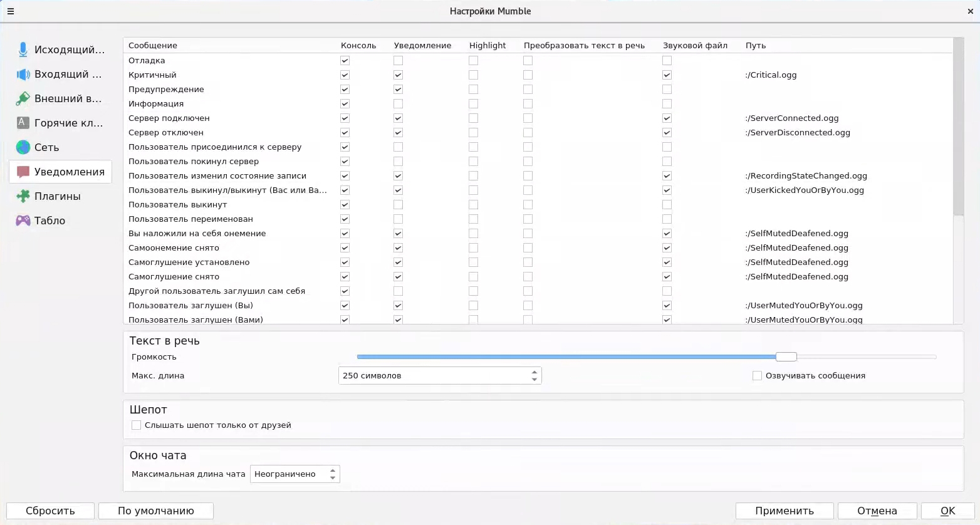Toggle Озвучивать сообщения checkbox
The height and width of the screenshot is (525, 980).
pos(757,376)
